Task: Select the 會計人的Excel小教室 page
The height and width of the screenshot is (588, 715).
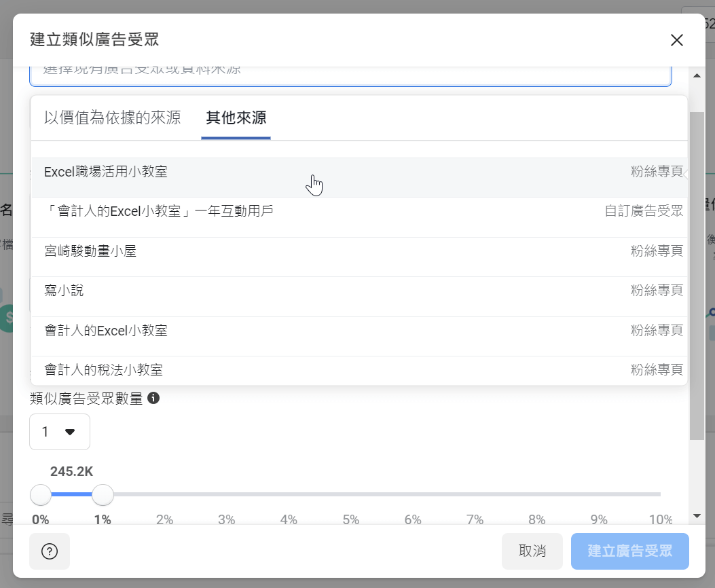Action: (x=359, y=336)
